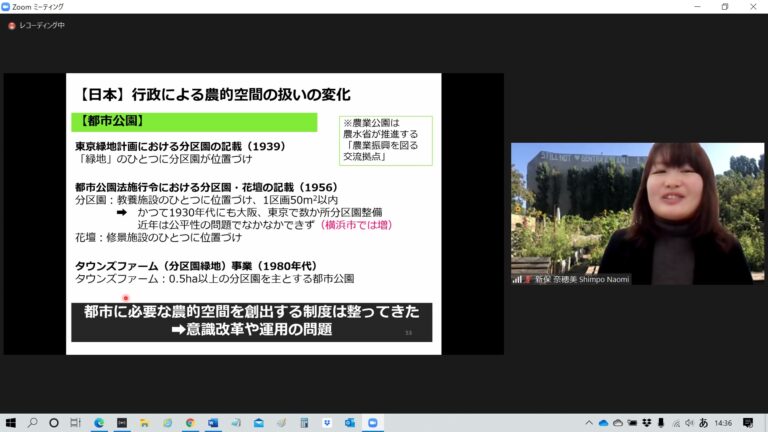
Task: Click the red recording indicator icon
Action: point(12,25)
